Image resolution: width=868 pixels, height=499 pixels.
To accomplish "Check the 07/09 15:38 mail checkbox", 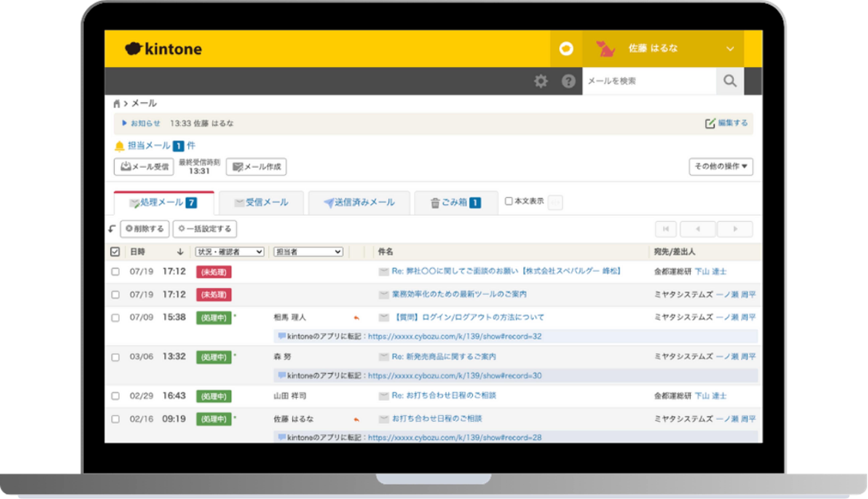I will (115, 318).
